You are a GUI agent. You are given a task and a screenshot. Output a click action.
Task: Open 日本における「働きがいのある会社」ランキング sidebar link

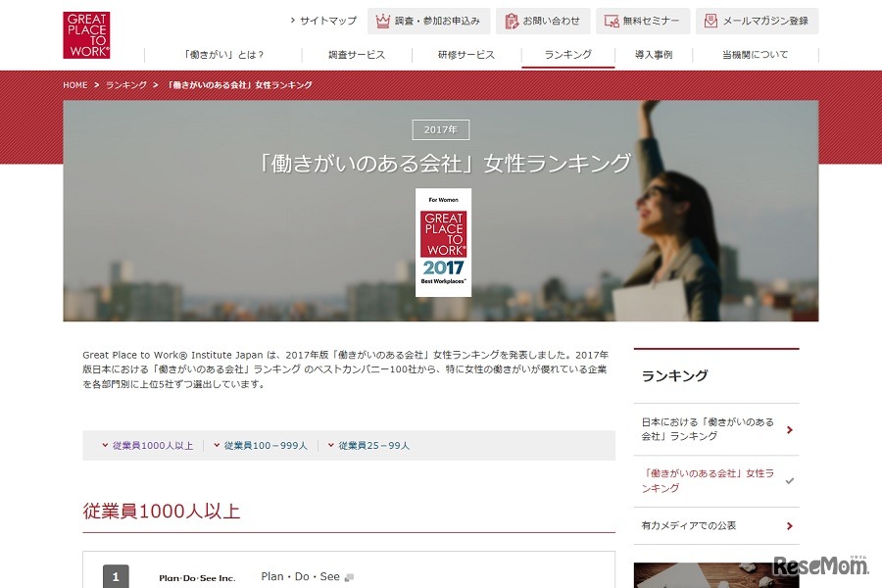(x=716, y=429)
